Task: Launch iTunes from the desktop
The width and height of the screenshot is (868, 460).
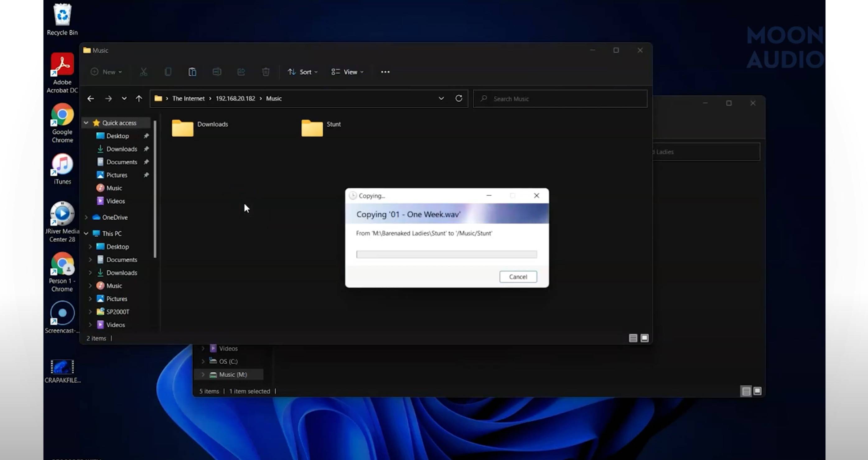Action: [62, 169]
